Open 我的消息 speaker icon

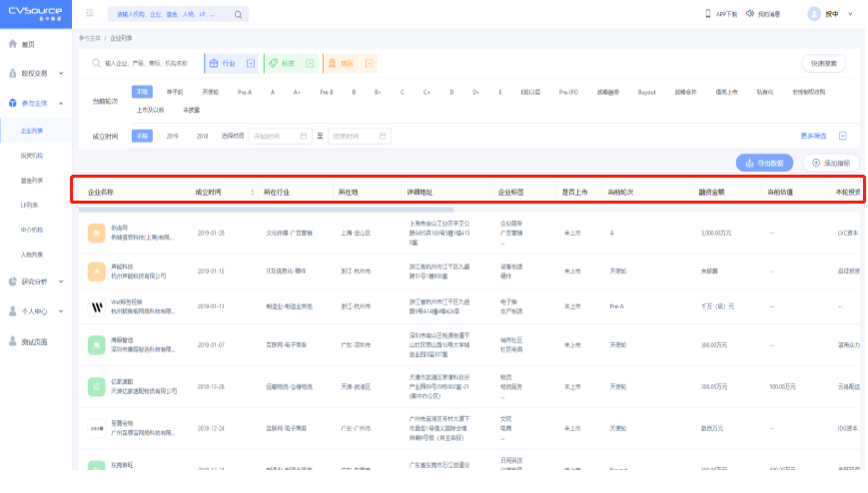[x=750, y=14]
